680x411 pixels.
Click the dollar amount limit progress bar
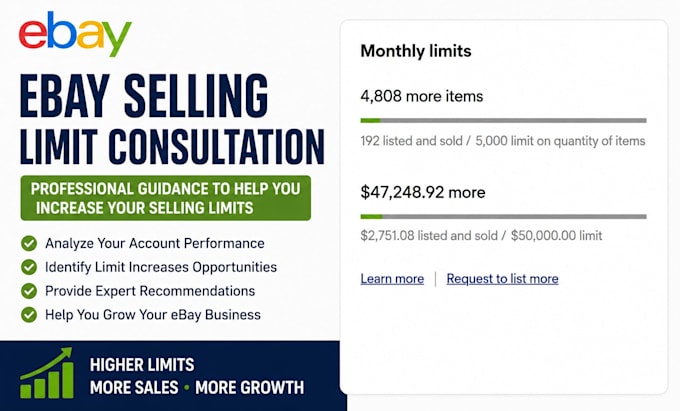pyautogui.click(x=503, y=216)
